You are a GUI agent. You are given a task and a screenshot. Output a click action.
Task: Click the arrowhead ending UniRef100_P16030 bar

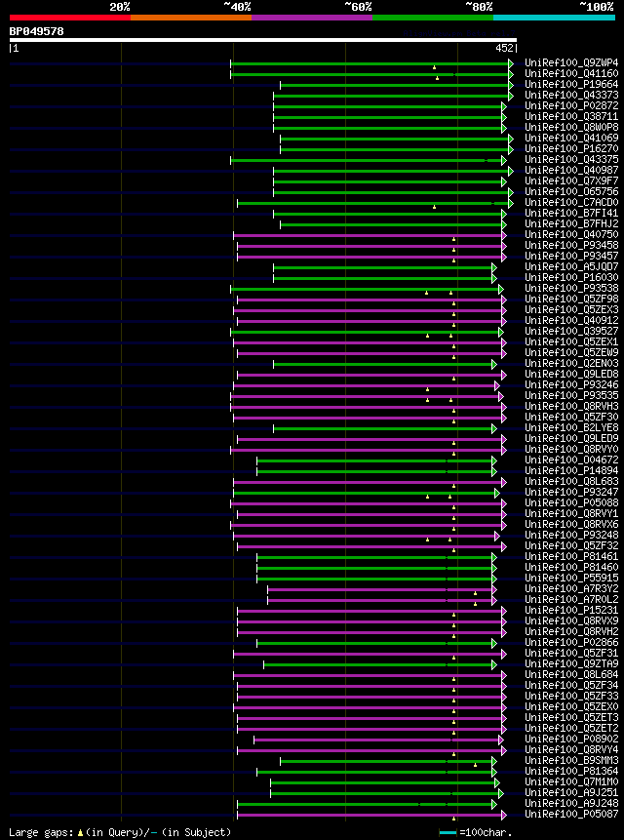click(x=494, y=278)
